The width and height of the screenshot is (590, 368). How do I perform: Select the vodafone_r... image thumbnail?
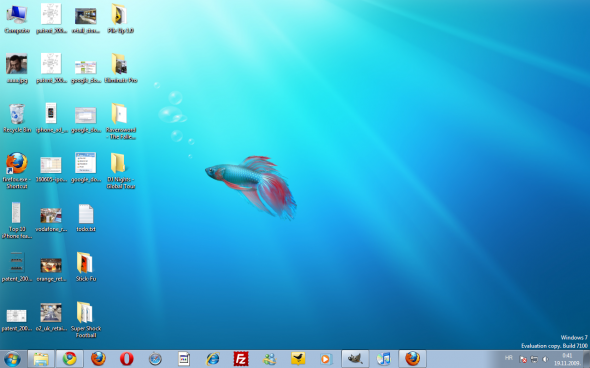pyautogui.click(x=51, y=219)
